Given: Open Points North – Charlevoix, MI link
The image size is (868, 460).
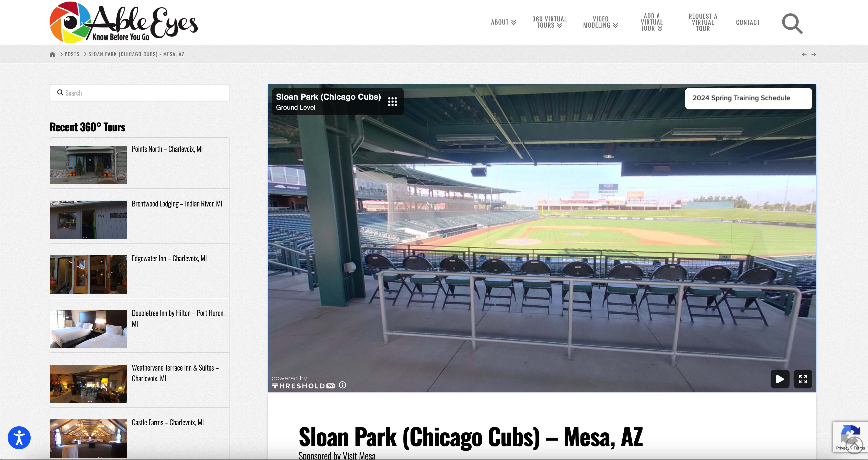Looking at the screenshot, I should [x=167, y=149].
